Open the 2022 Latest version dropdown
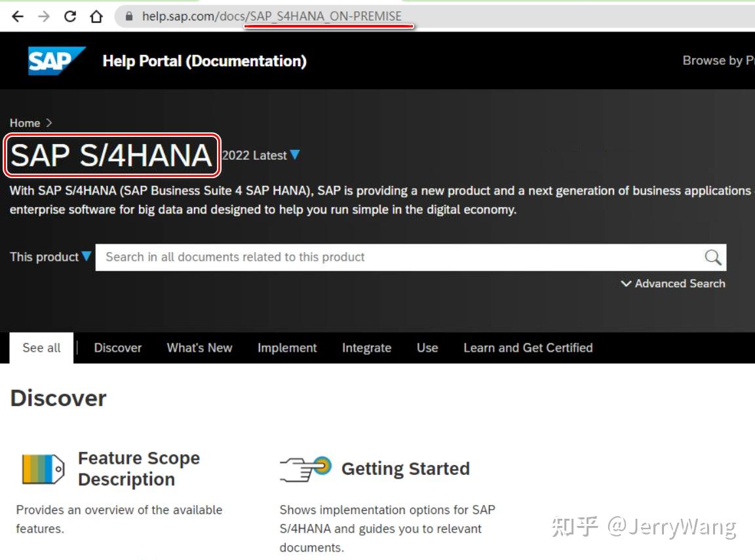Screen dimensions: 755x560 tap(294, 155)
